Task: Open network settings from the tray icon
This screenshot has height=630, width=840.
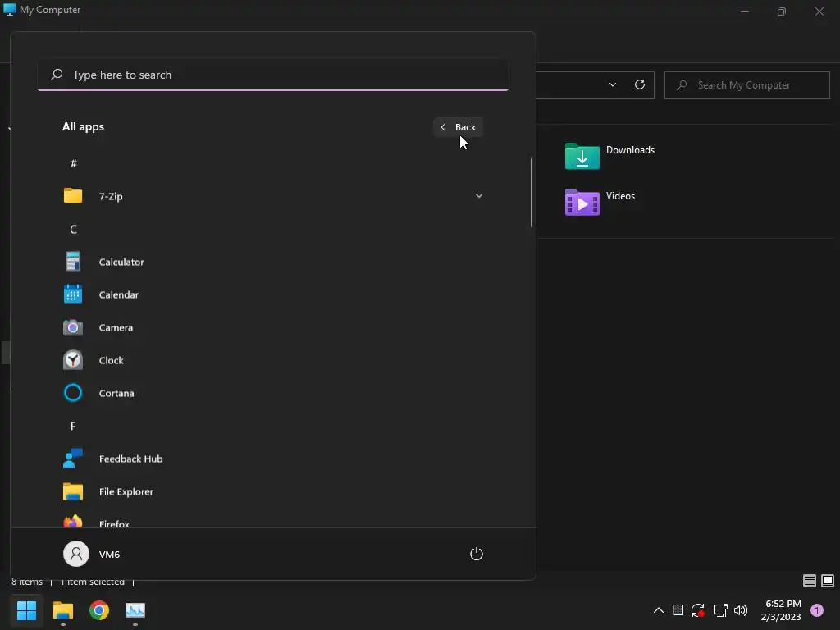Action: [720, 610]
